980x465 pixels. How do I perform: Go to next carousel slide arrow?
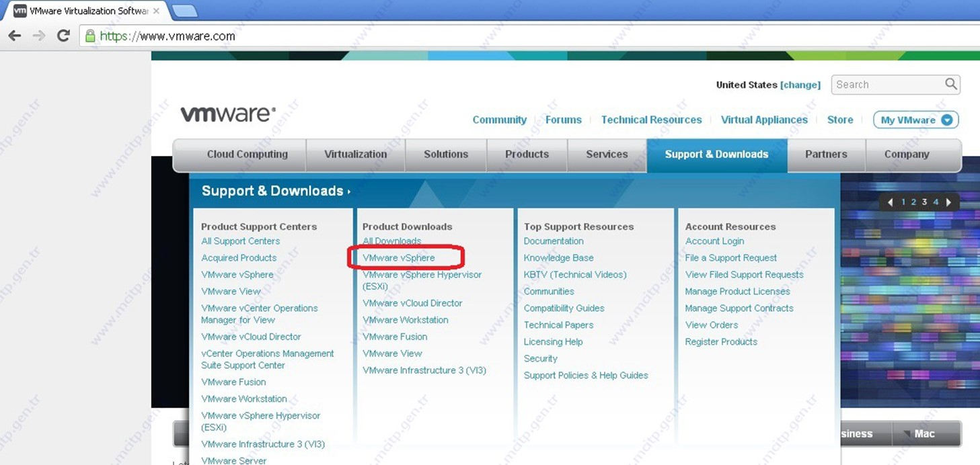tap(948, 202)
